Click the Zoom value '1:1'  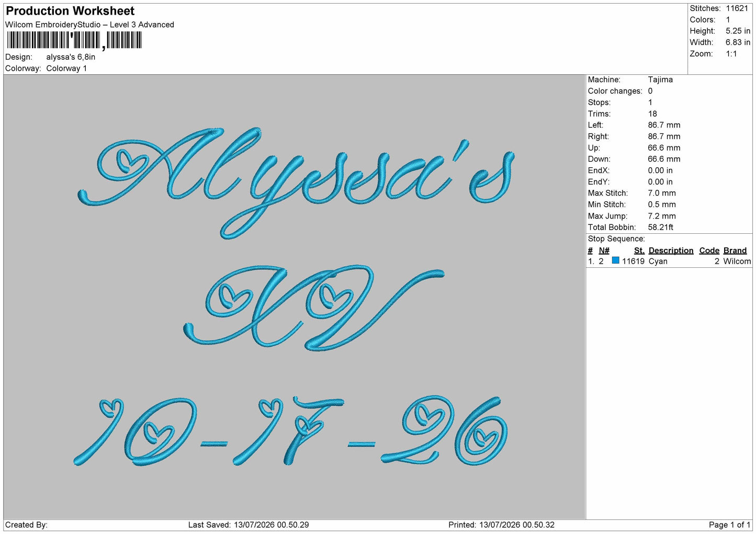tap(731, 54)
